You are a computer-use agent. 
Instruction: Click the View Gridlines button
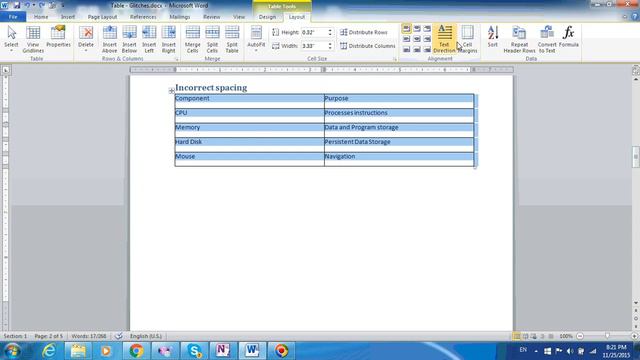33,39
